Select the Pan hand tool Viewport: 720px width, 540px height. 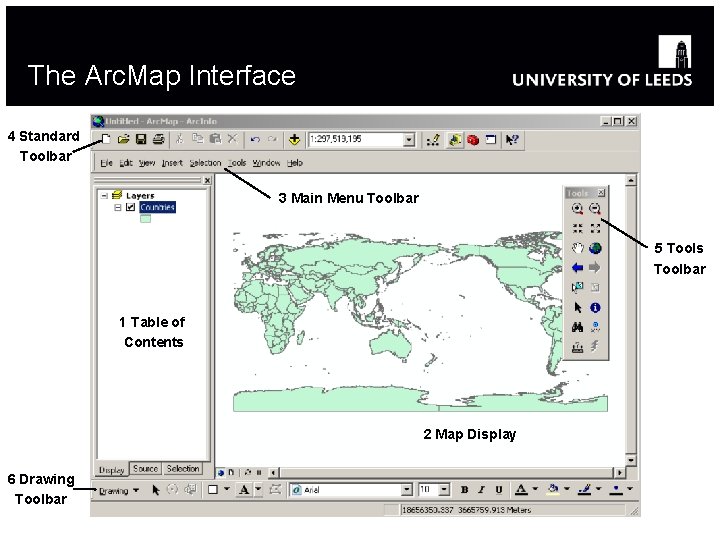coord(578,248)
